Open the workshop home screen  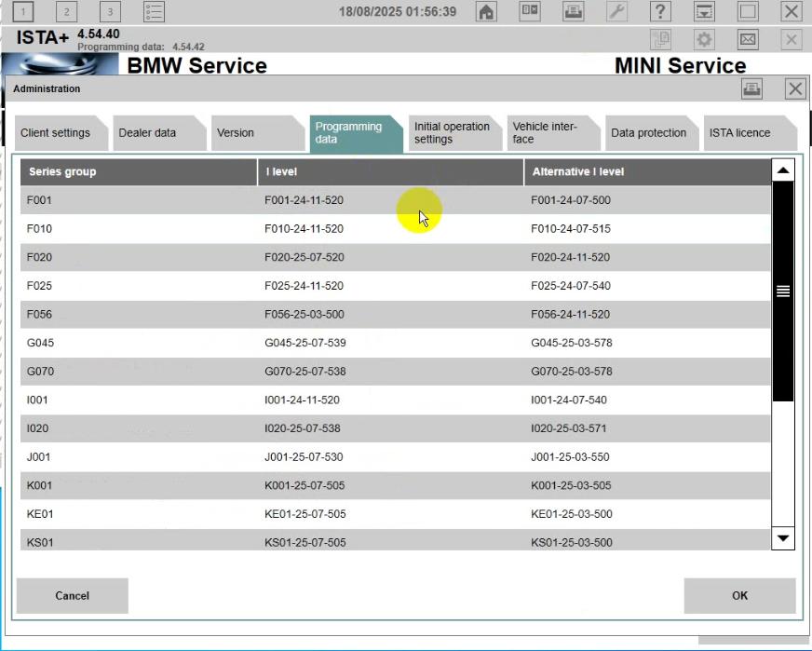tap(488, 13)
